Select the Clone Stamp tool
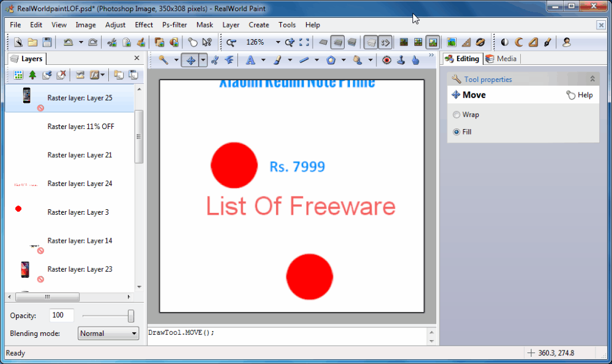The image size is (612, 364). (401, 60)
